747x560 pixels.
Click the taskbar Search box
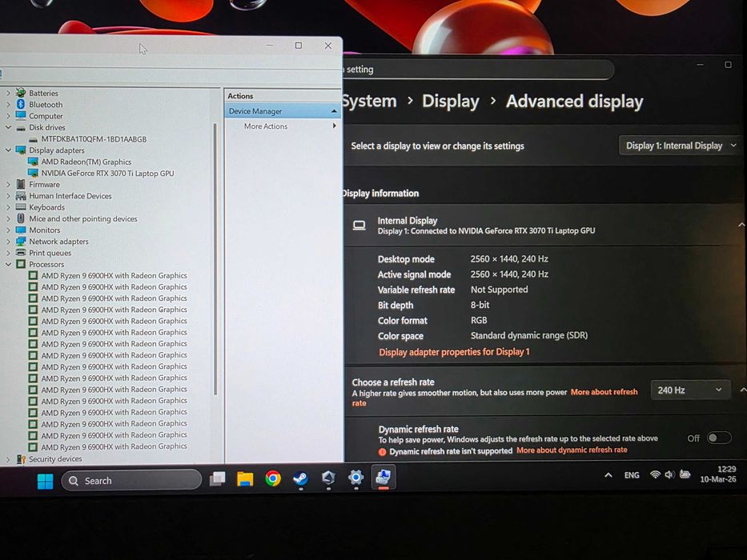point(131,480)
